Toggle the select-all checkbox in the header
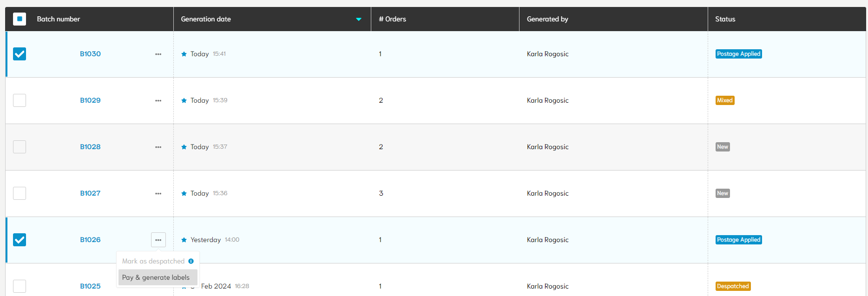Screen dimensions: 868x296 click(x=20, y=19)
